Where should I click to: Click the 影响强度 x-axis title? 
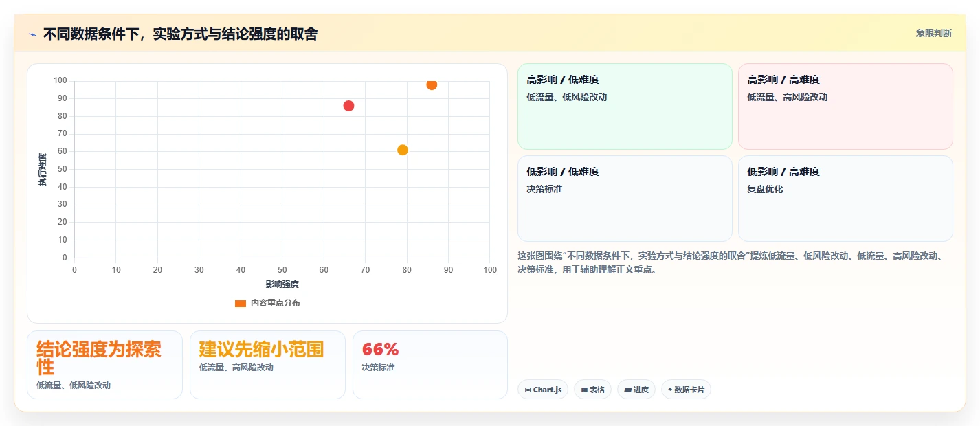[282, 284]
